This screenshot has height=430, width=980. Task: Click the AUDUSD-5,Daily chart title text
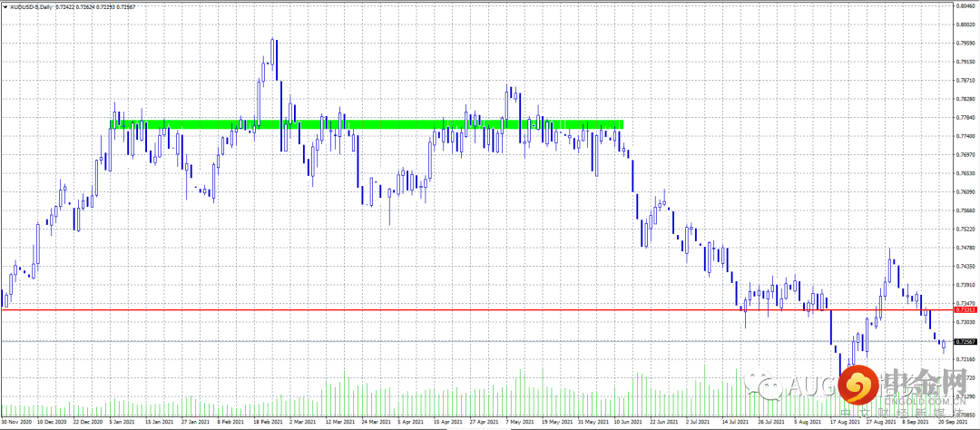(x=31, y=6)
